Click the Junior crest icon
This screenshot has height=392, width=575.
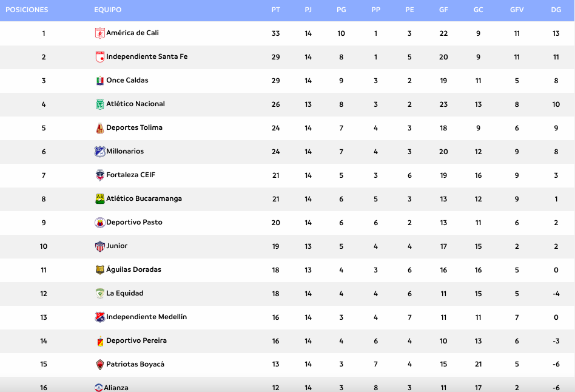[99, 246]
